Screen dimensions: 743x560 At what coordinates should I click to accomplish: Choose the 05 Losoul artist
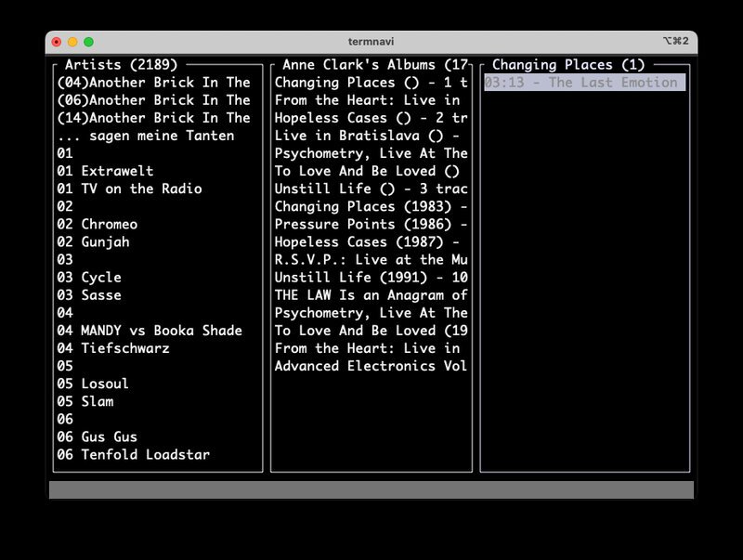point(93,384)
